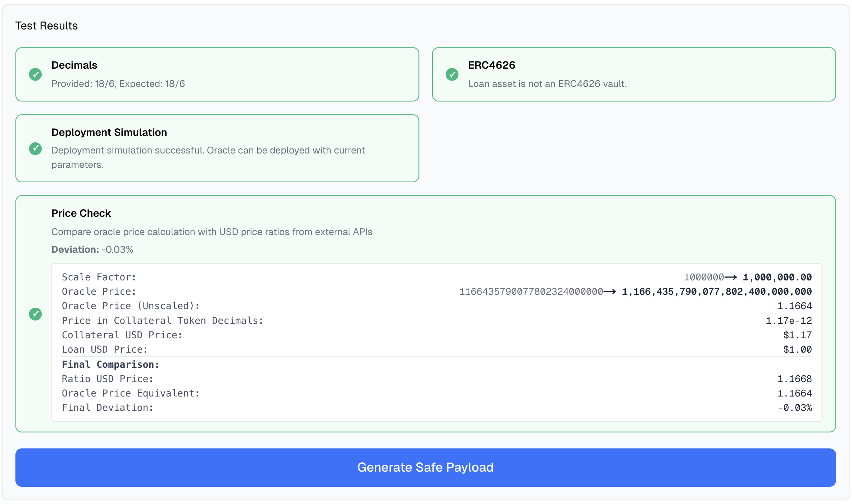
Task: Click the ERC4626 green check icon
Action: click(452, 74)
